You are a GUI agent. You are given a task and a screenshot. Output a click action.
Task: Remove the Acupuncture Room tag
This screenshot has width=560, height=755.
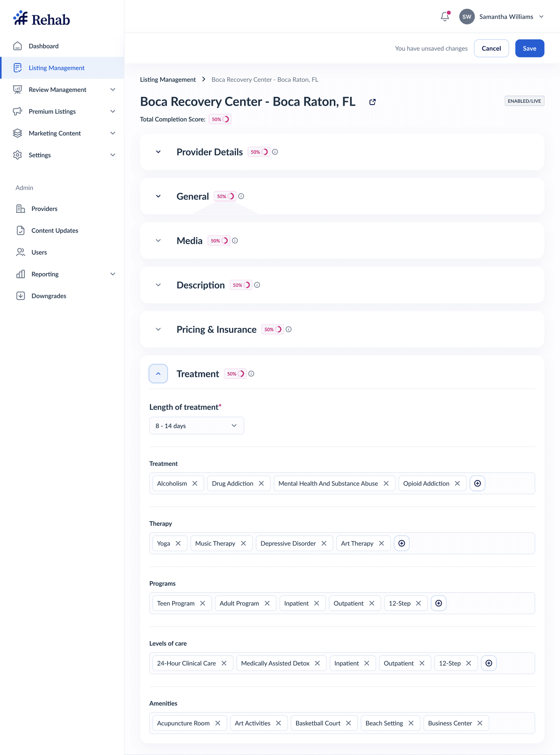pos(218,723)
